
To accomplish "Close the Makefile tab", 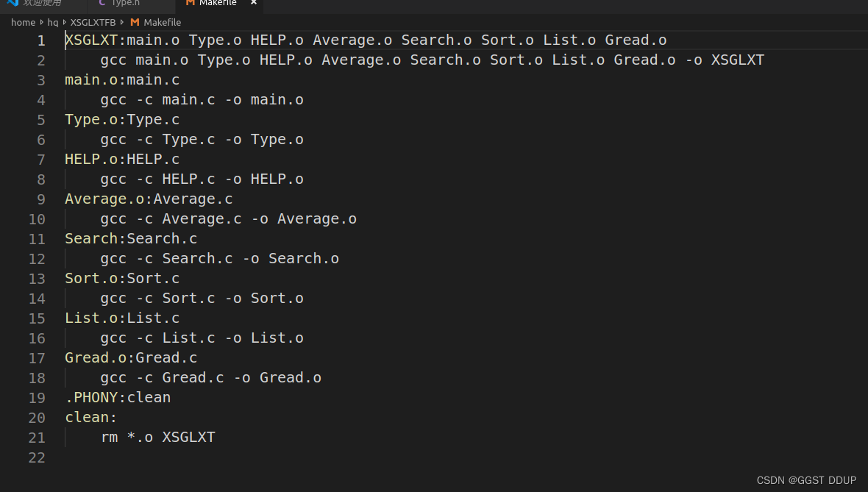I will [x=254, y=3].
